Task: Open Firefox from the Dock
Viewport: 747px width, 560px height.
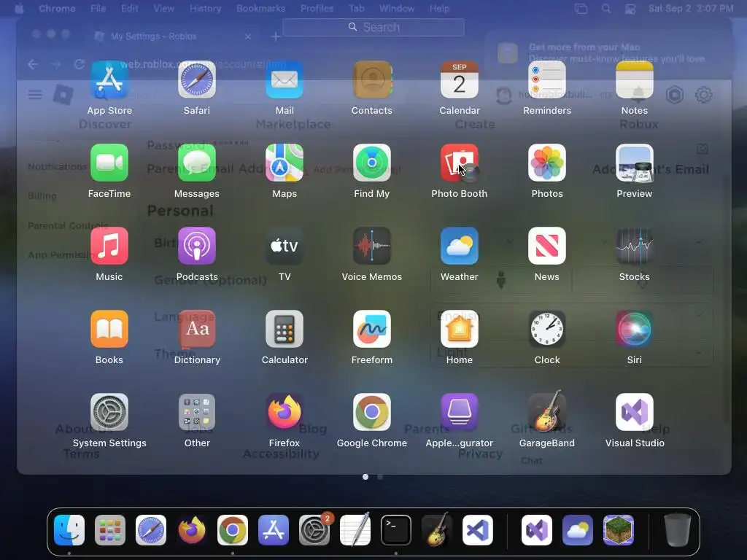Action: (x=192, y=530)
